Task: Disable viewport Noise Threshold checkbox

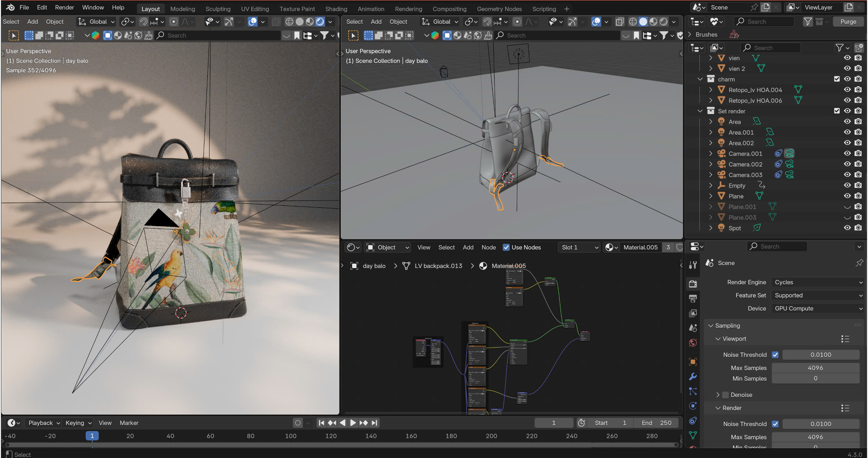Action: [x=775, y=355]
